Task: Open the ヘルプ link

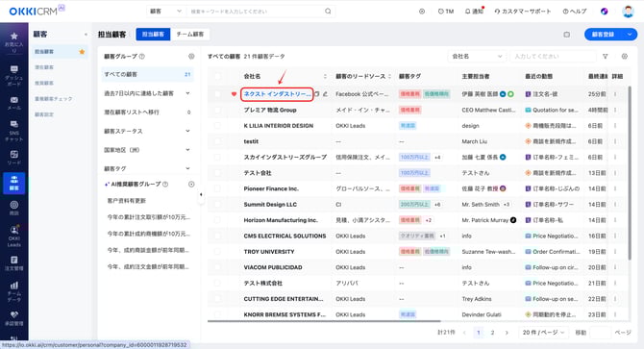Action: coord(575,12)
